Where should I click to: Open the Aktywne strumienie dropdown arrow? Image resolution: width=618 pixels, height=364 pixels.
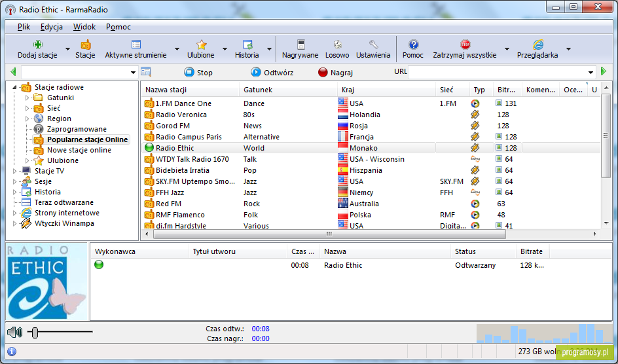pyautogui.click(x=177, y=49)
